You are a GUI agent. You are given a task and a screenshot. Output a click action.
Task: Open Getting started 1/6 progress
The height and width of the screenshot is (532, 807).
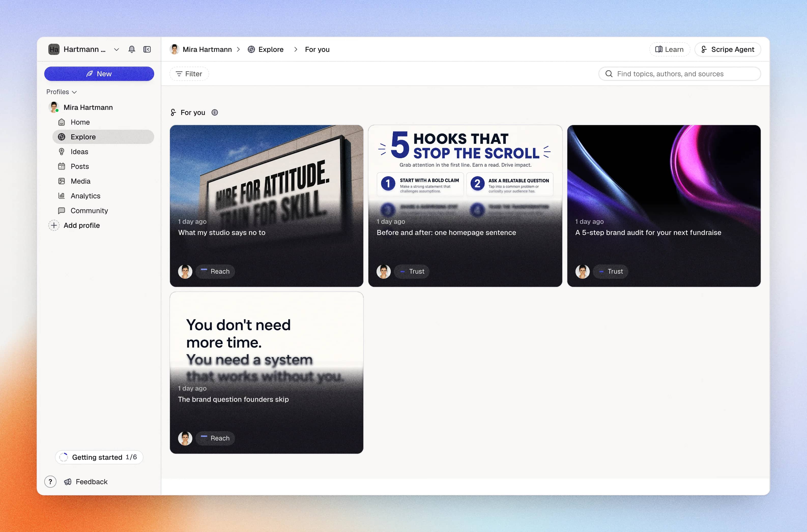click(x=99, y=457)
